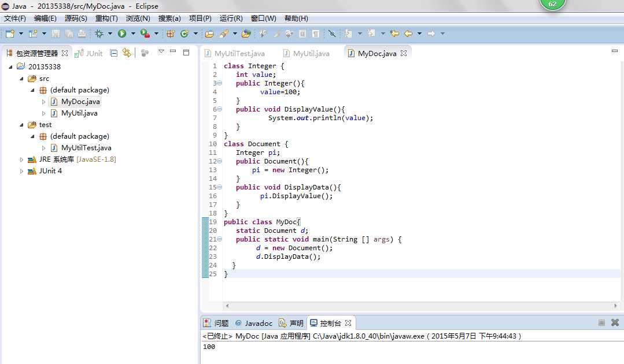Screen dimensions: 624x364
Task: Click the Previous Annotation icon
Action: pos(371,33)
